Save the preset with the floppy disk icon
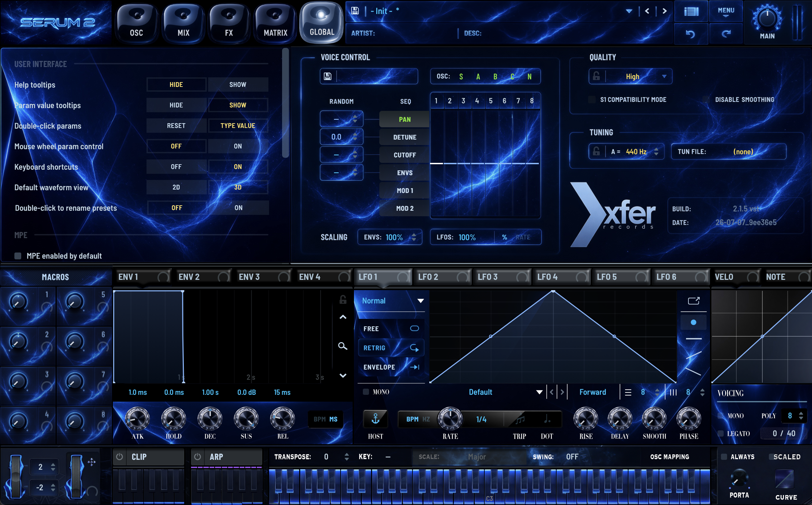Viewport: 812px width, 505px height. (x=355, y=11)
